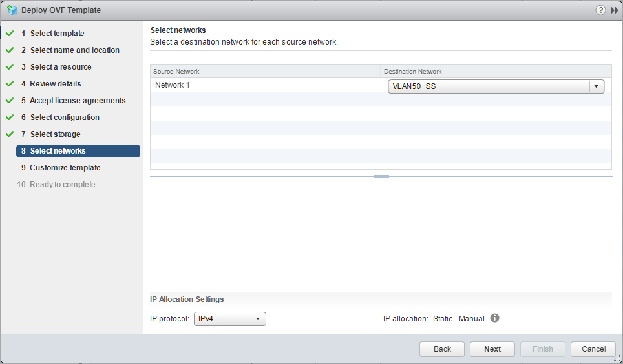623x364 pixels.
Task: Click the double-arrow expand icon in title bar
Action: point(614,10)
